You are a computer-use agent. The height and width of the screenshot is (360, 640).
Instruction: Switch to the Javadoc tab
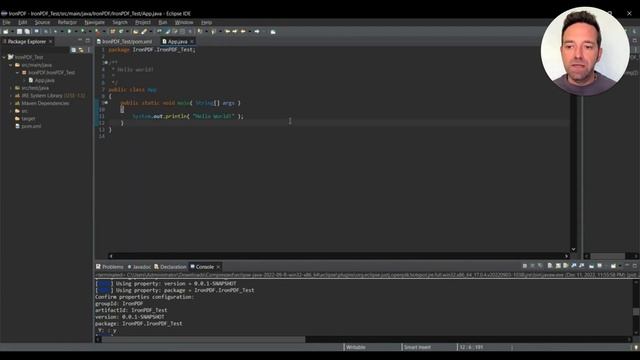(139, 267)
